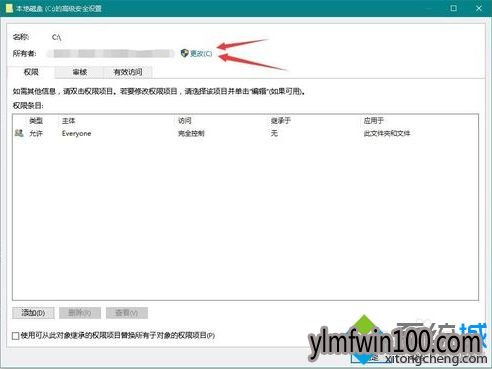Click the 主体 column header

coord(68,121)
